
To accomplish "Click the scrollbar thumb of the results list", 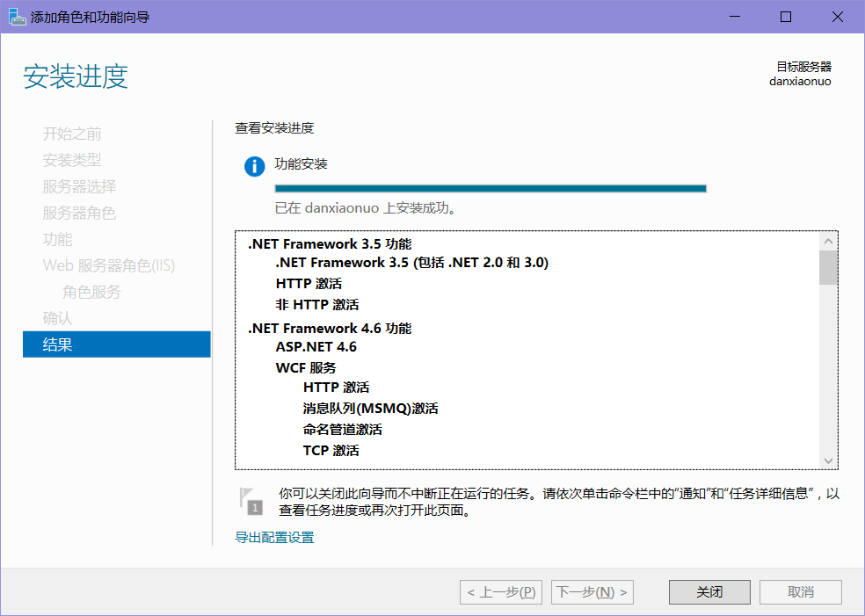I will (827, 268).
